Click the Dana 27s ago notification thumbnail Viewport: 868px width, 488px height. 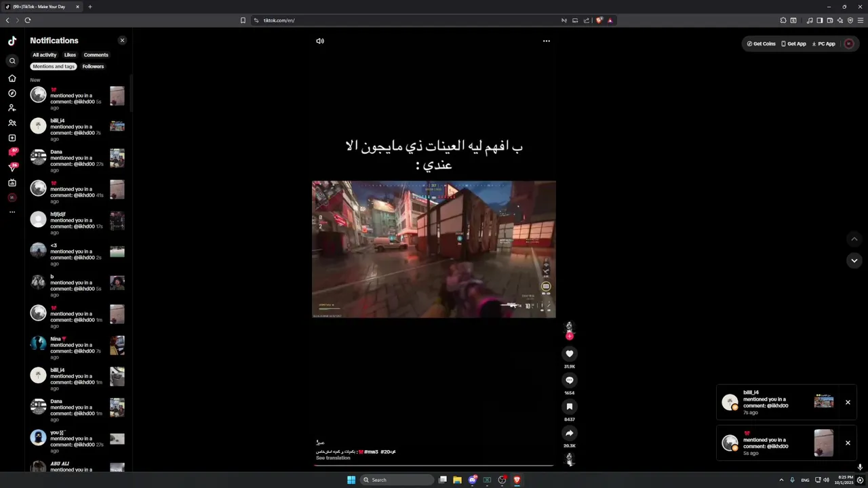[x=117, y=158]
